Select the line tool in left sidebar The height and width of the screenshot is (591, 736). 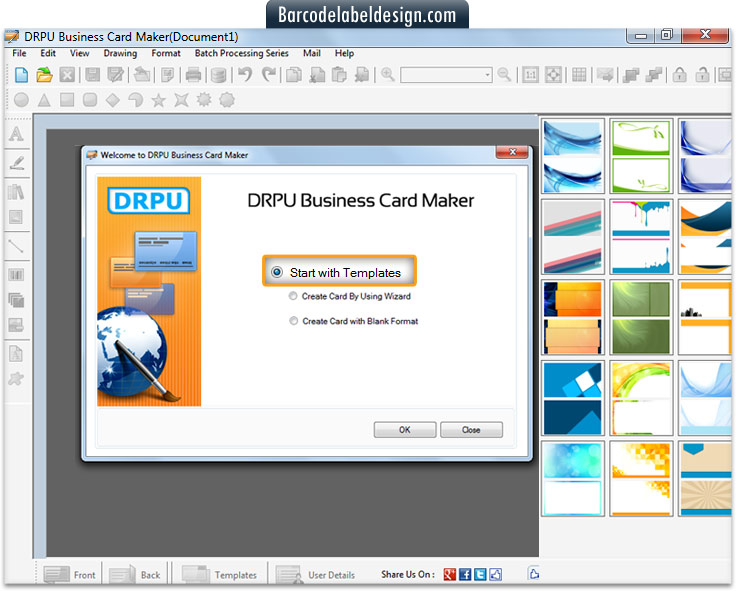tap(16, 246)
